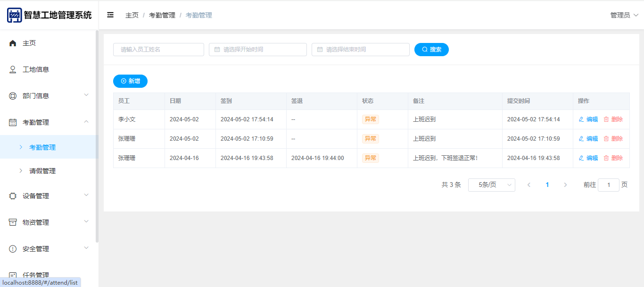
Task: Go to 主页 in the breadcrumb
Action: [132, 15]
